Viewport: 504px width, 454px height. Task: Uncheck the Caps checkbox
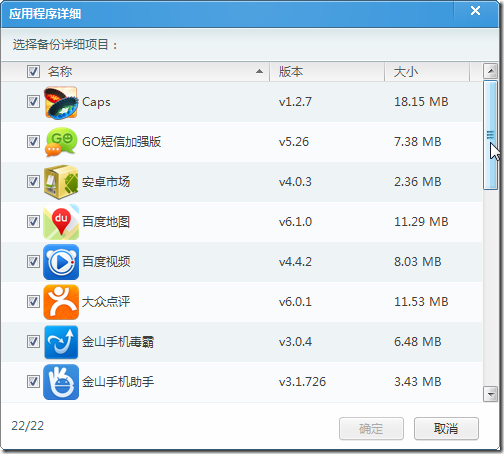33,102
